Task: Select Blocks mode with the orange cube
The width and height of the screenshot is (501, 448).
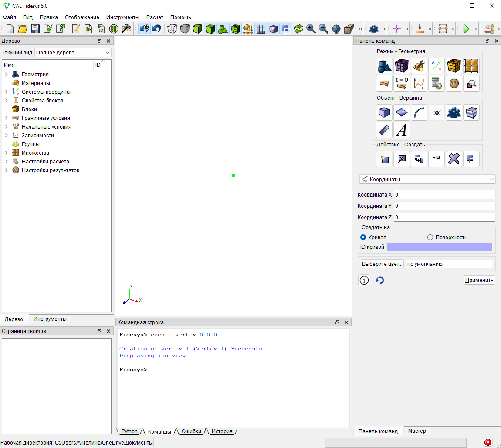Action: (x=454, y=66)
